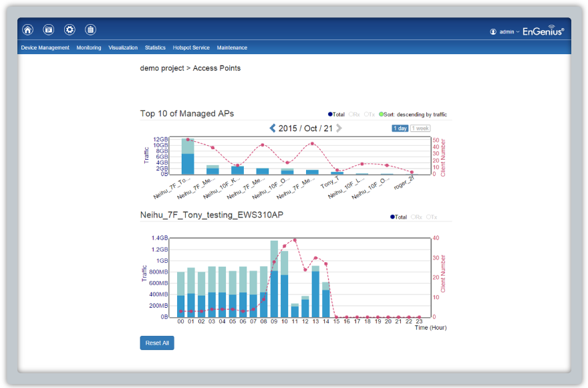Click the clipboard log icon in header
The height and width of the screenshot is (388, 588).
pos(90,29)
